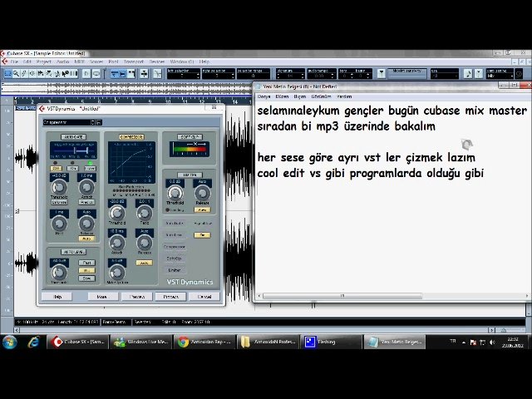Click the Audition Loop icon in sample editor
This screenshot has width=532, height=399.
click(96, 73)
